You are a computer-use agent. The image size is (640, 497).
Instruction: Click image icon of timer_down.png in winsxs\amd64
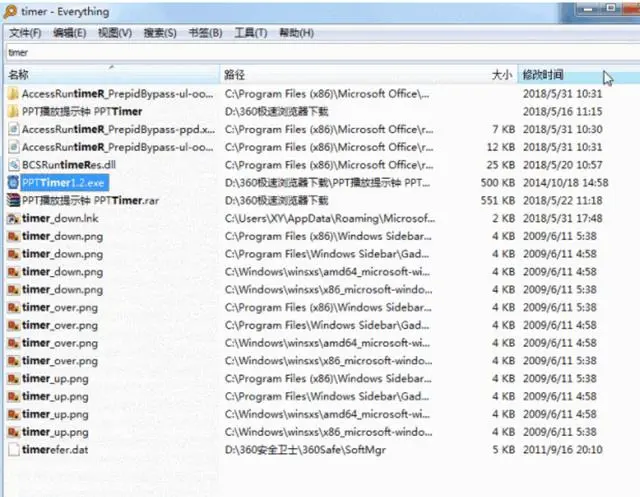coord(13,272)
